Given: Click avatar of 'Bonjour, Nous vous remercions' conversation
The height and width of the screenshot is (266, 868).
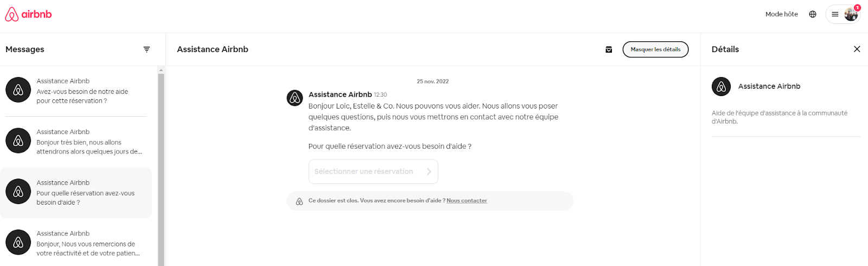Looking at the screenshot, I should point(18,242).
